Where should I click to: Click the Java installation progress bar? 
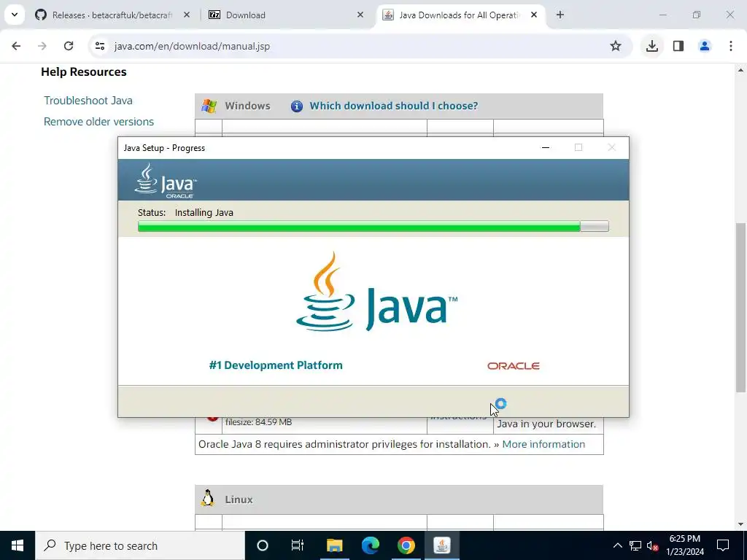pyautogui.click(x=373, y=226)
